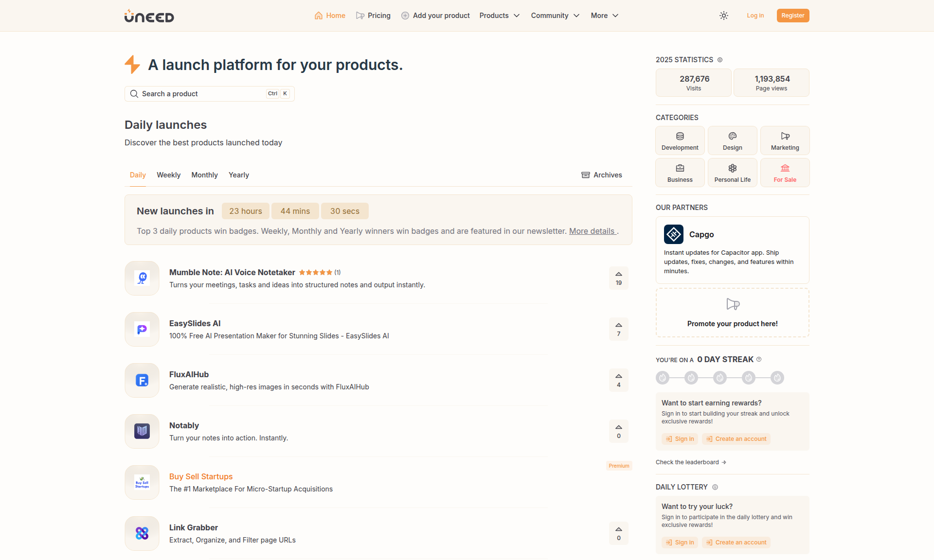This screenshot has height=560, width=934.
Task: Expand the Products dropdown menu
Action: [500, 16]
